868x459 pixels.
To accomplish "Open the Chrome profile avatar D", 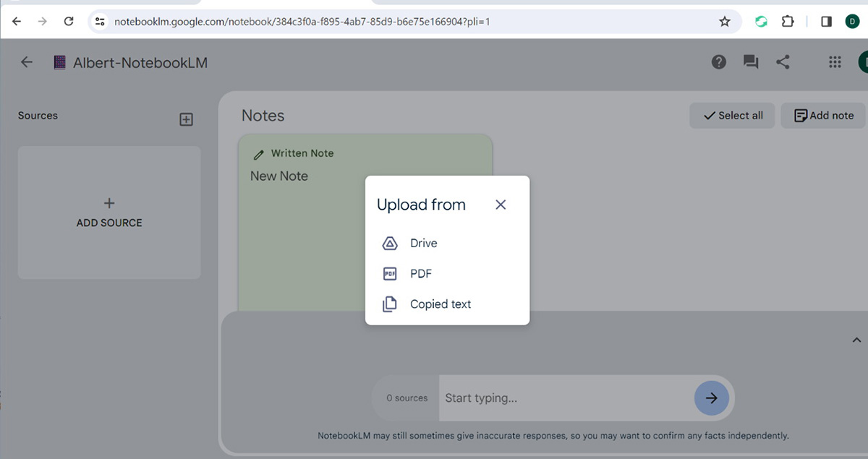I will [x=852, y=22].
